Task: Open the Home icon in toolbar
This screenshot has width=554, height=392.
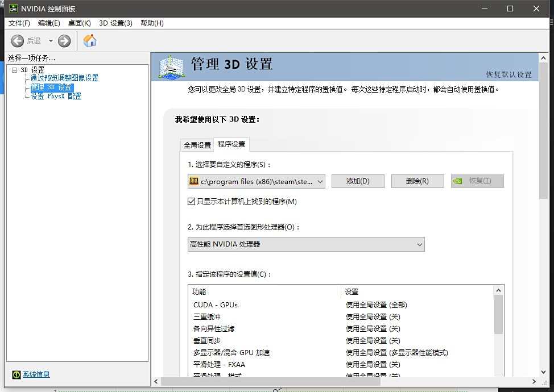Action: coord(90,40)
